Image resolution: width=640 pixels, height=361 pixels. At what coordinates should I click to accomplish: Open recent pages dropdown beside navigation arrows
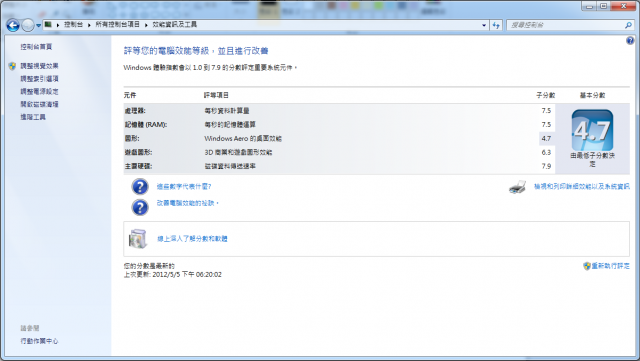tap(38, 25)
